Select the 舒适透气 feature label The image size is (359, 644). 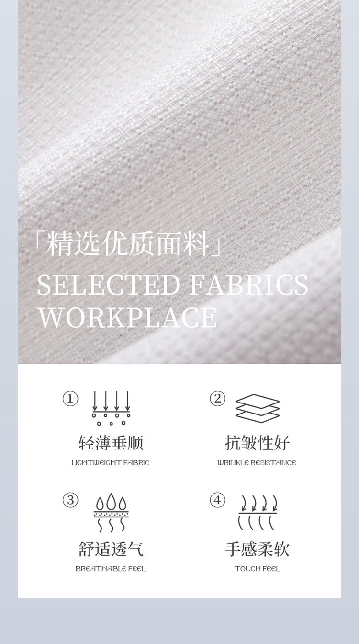point(111,549)
